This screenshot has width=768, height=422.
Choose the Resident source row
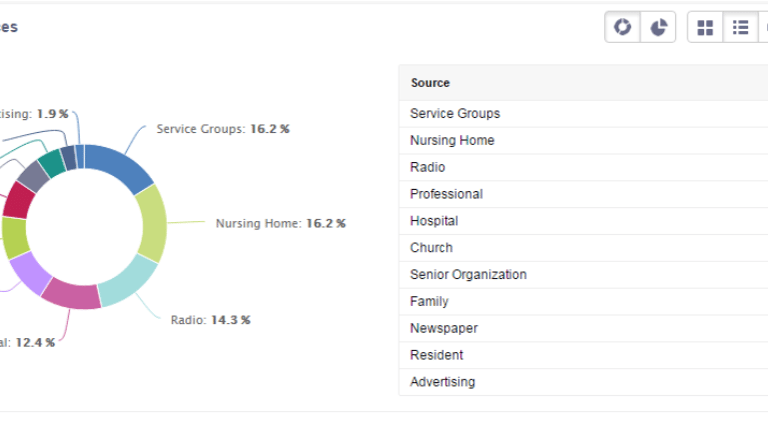coord(583,355)
